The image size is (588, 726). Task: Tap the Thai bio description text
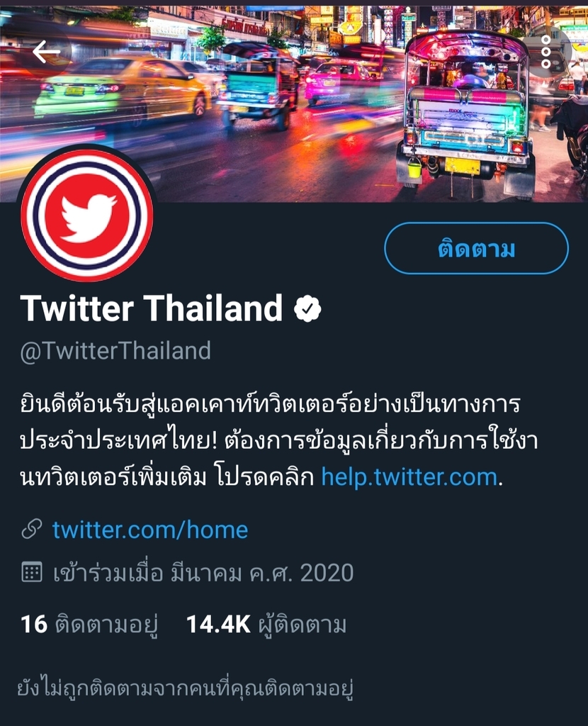coord(279,440)
